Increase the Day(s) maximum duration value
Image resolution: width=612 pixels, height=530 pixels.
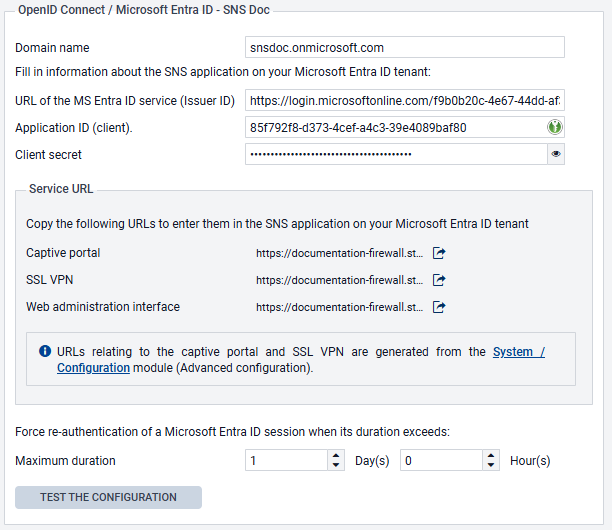pyautogui.click(x=335, y=456)
